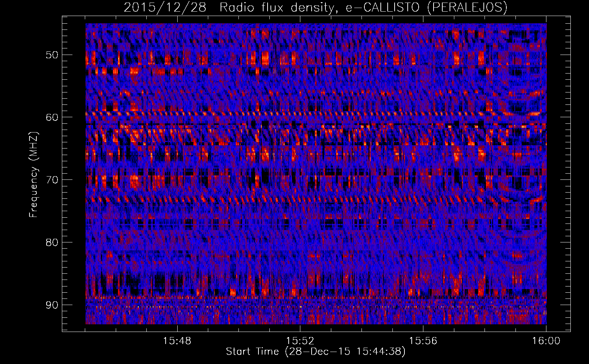
Task: Click the '60' frequency tick label
Action: [52, 117]
